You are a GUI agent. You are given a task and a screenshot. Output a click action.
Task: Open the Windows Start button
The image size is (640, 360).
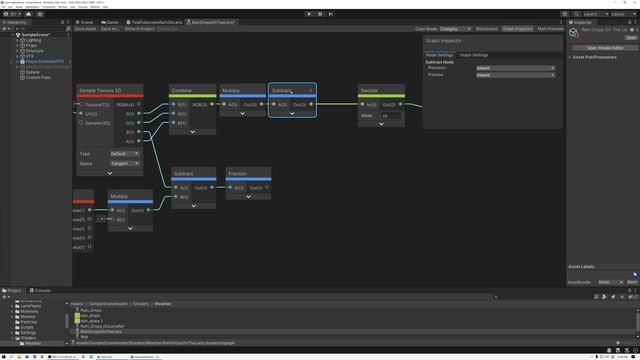3,357
